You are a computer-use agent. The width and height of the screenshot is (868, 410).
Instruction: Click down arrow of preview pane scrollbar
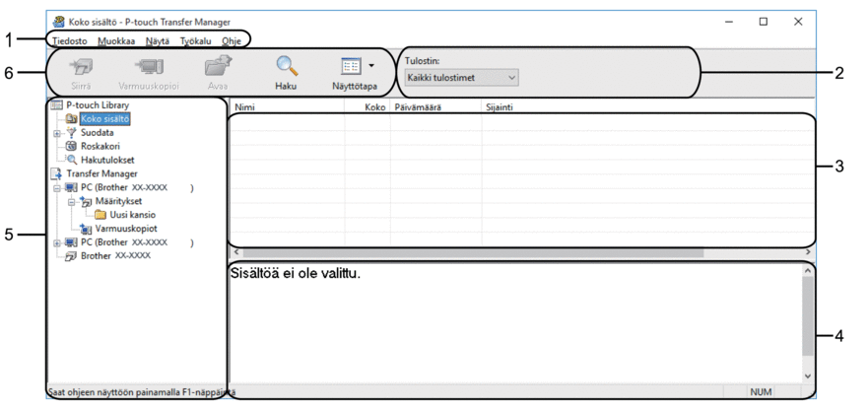coord(808,376)
